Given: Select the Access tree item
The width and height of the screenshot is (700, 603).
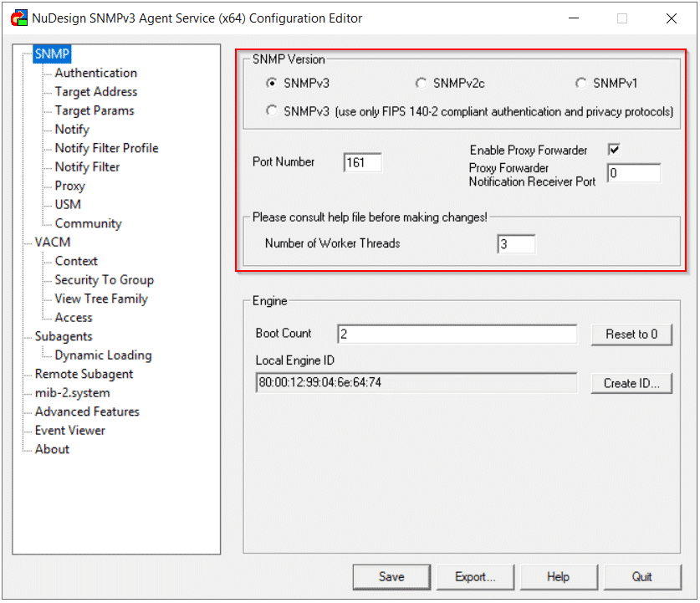Looking at the screenshot, I should click(x=74, y=317).
